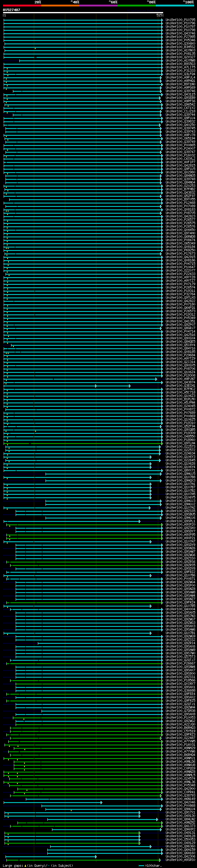Click label UniRef100_P08135
197x868 pixels.
coord(180,54)
